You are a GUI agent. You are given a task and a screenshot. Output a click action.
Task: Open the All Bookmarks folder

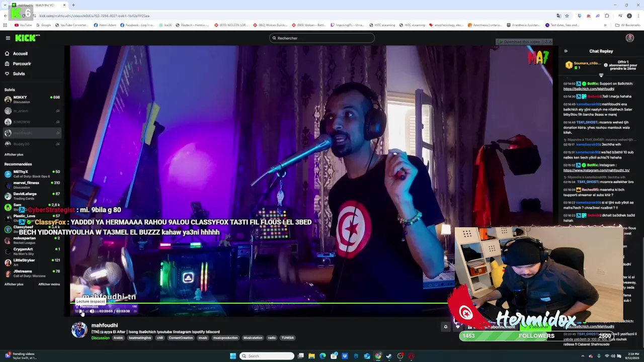tap(628, 25)
